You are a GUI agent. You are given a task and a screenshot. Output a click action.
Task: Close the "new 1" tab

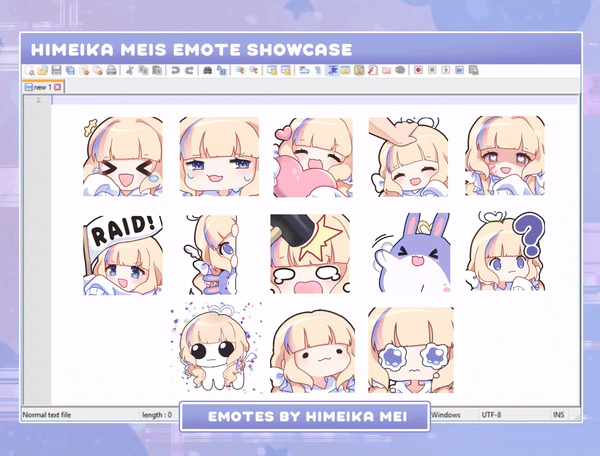(59, 87)
